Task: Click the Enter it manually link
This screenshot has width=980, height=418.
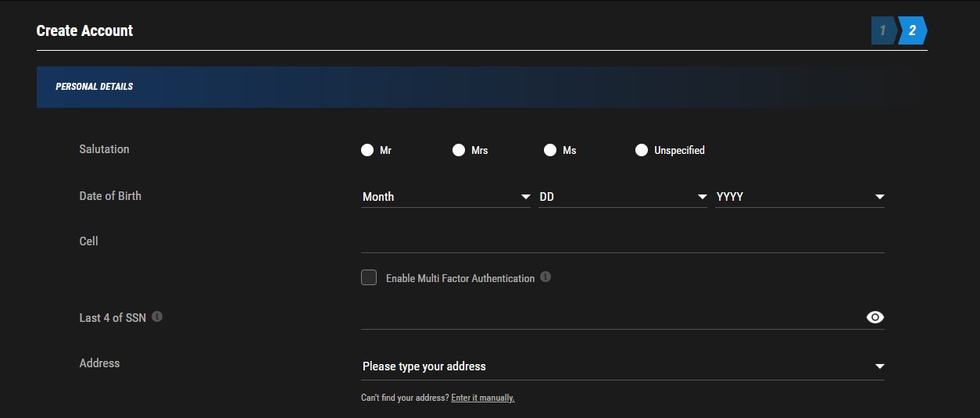Action: pos(483,398)
